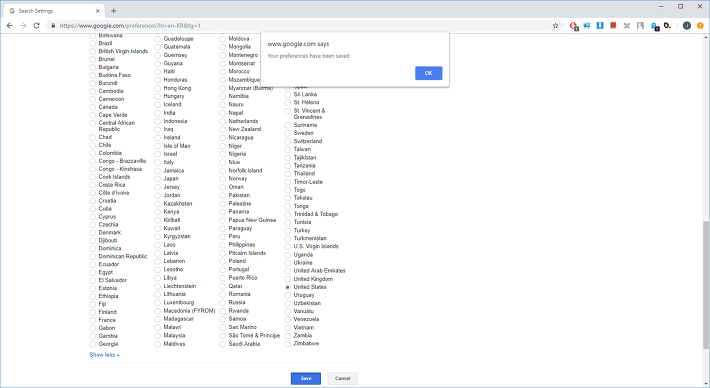This screenshot has height=388, width=710.
Task: Collapse the region list with Show less
Action: coord(104,355)
